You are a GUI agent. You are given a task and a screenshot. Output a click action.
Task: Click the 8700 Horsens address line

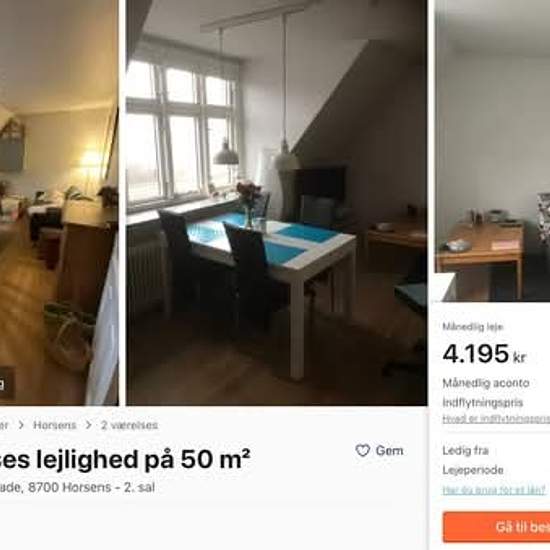[x=77, y=488]
